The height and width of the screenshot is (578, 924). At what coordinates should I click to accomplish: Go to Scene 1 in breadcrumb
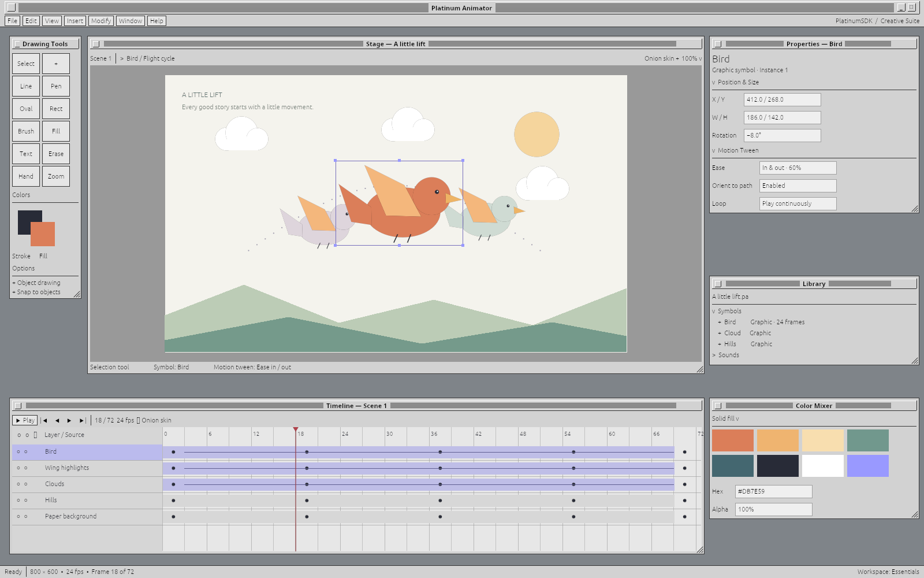pos(100,58)
